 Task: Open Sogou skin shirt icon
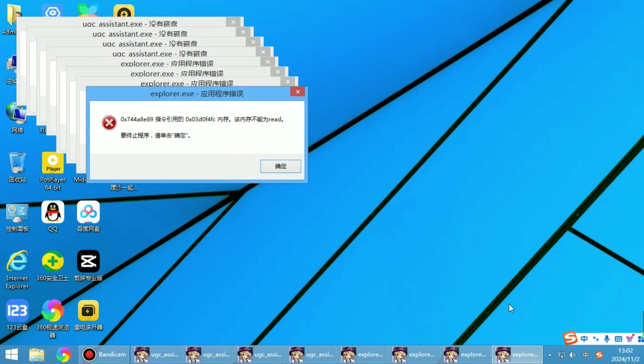point(630,338)
